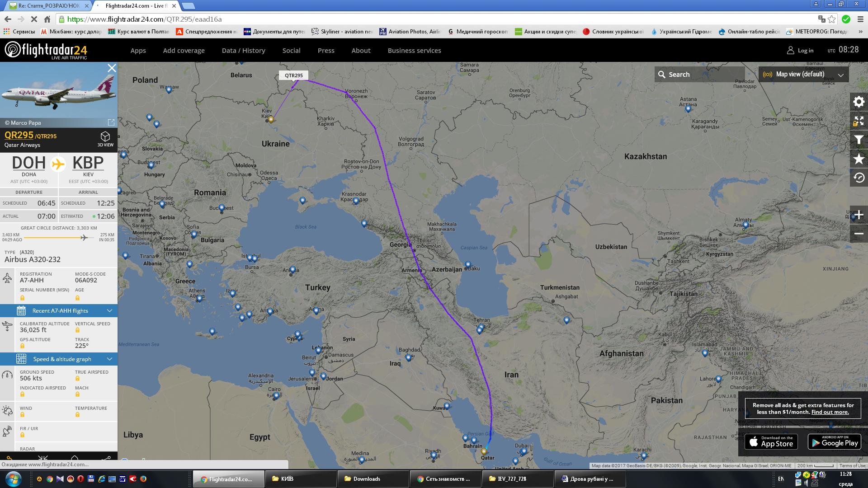Open the Business services menu
868x488 pixels.
click(414, 51)
